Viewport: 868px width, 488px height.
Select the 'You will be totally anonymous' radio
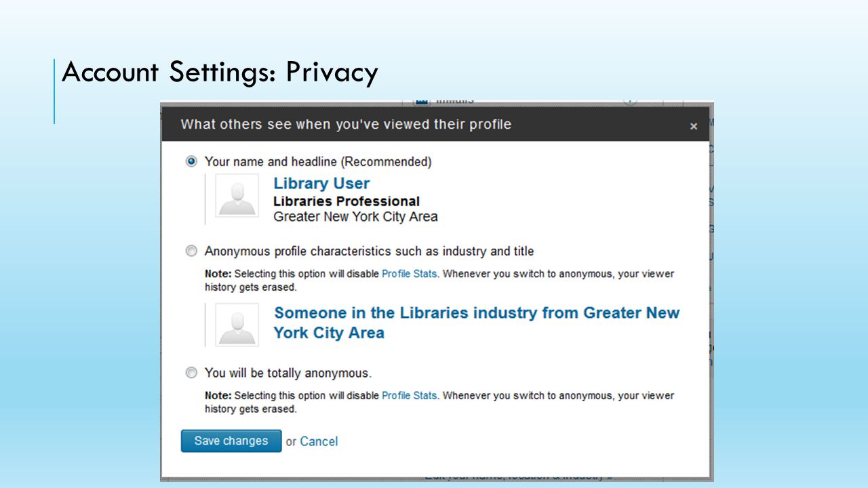191,373
